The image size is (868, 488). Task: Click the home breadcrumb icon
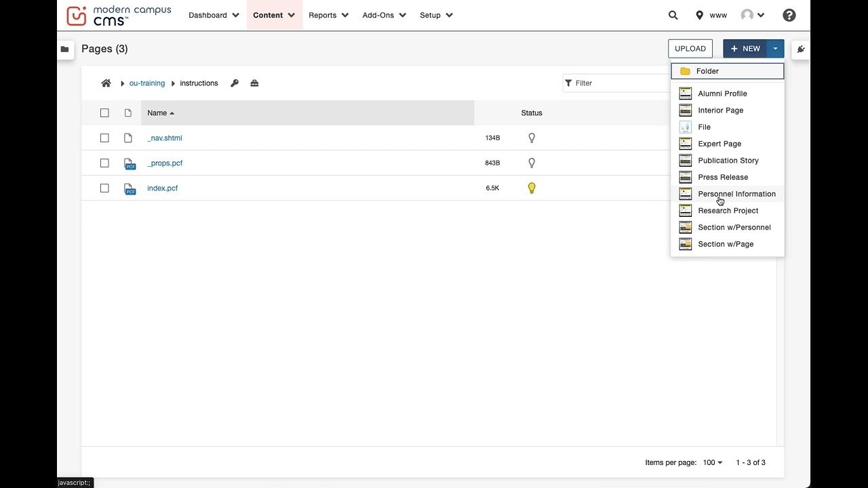pyautogui.click(x=106, y=83)
